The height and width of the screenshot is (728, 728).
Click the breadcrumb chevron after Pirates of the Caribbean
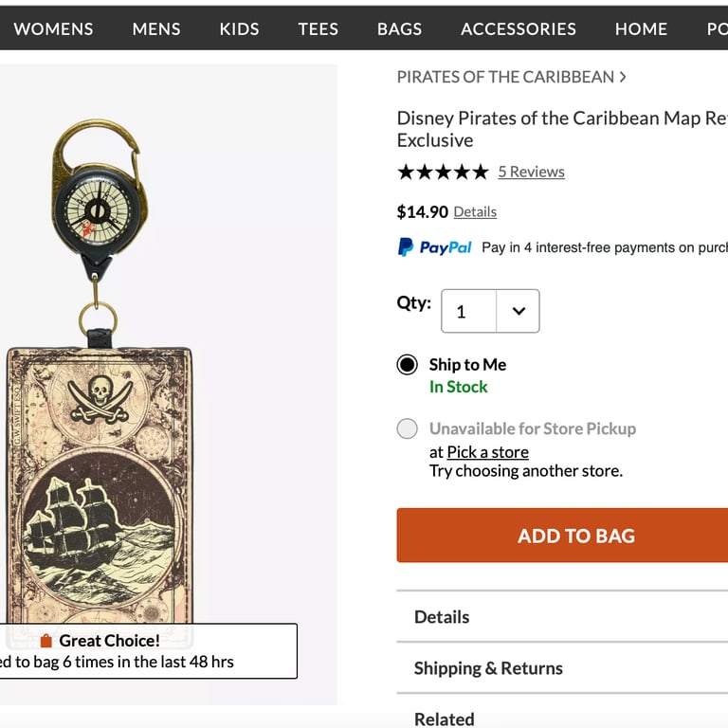(623, 77)
